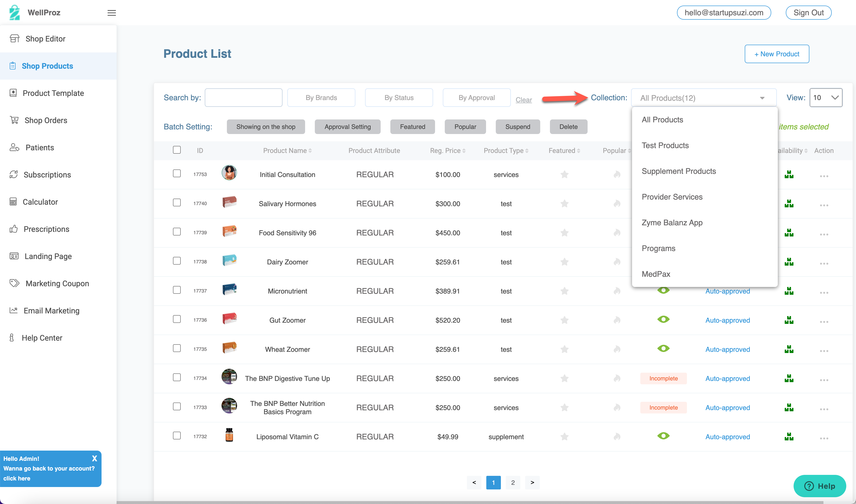Viewport: 856px width, 504px height.
Task: Open the three-dot action menu for Dairy Zoomer
Action: pos(824,264)
